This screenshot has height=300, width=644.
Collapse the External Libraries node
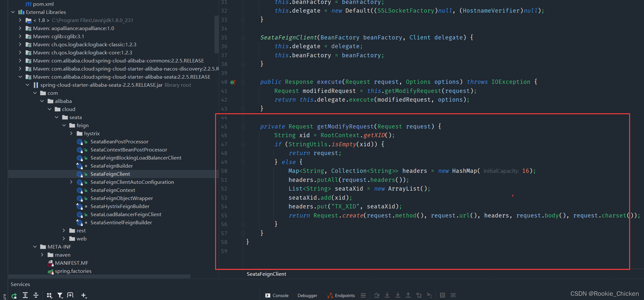tap(13, 12)
